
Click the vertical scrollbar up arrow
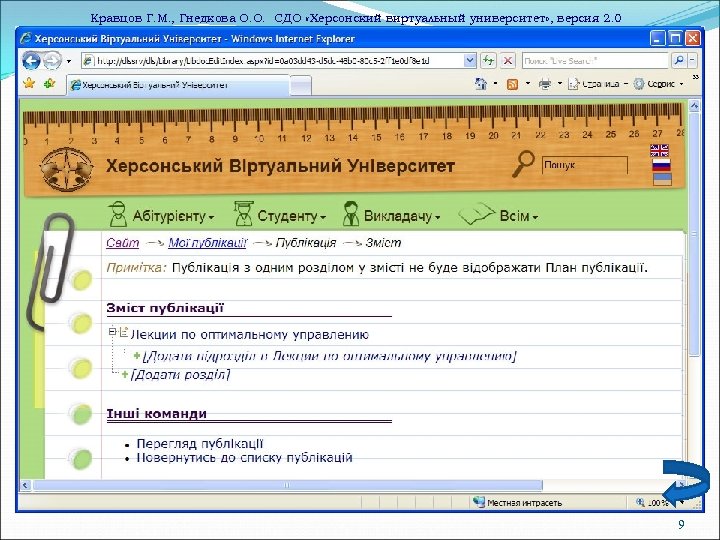click(694, 106)
